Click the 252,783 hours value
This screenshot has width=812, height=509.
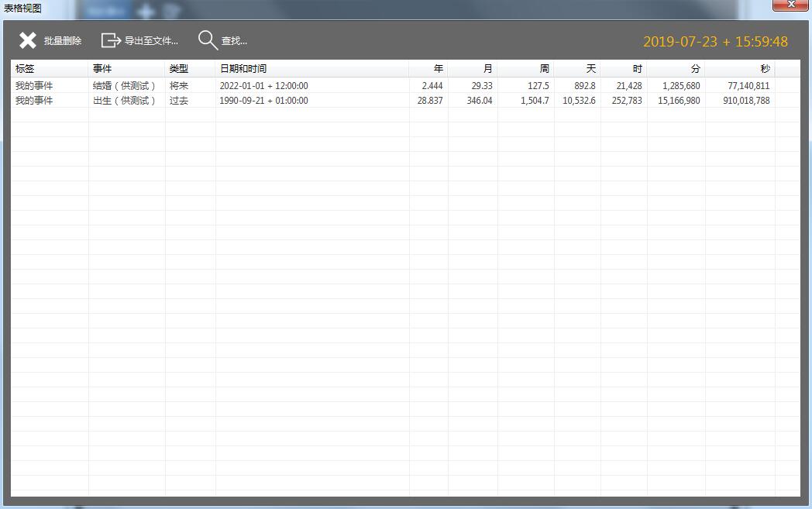(627, 101)
